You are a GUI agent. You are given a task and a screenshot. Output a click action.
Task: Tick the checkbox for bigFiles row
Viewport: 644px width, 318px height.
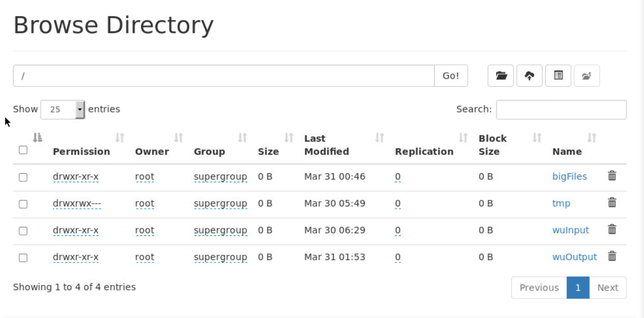coord(23,177)
